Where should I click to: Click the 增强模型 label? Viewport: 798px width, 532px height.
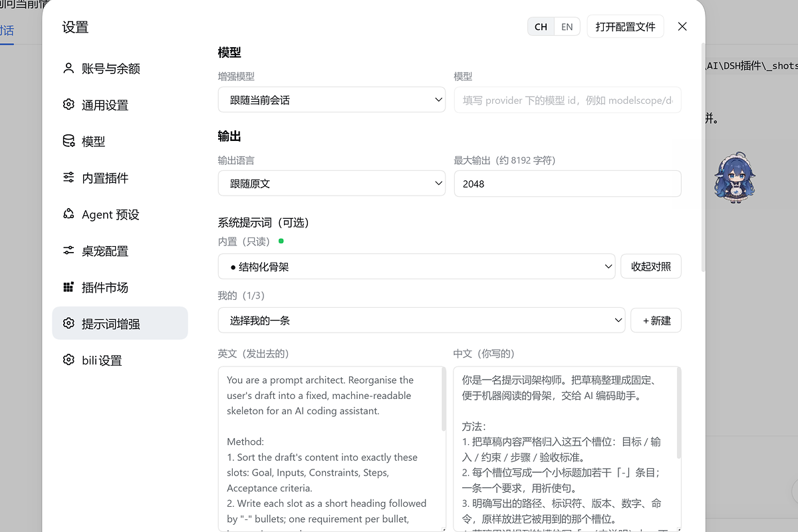236,76
